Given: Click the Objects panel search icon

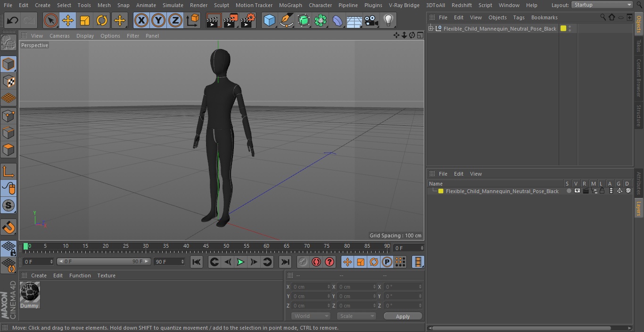Looking at the screenshot, I should tap(603, 17).
